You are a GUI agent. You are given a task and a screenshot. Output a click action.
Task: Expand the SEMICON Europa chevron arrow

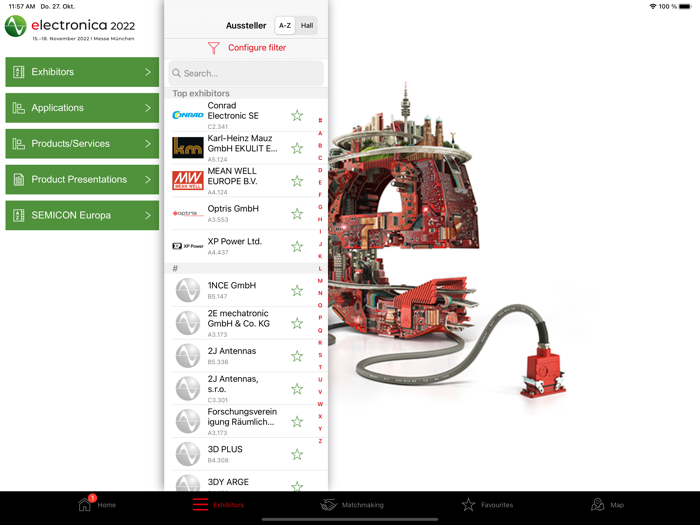(x=148, y=215)
